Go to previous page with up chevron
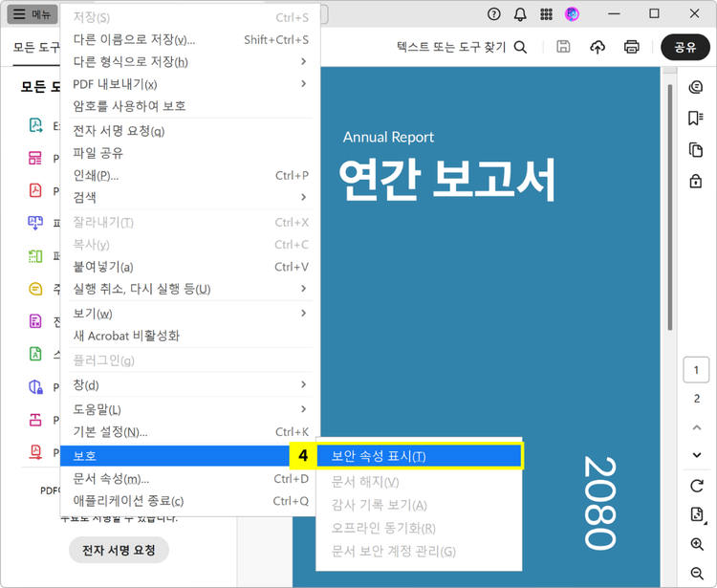 (696, 427)
